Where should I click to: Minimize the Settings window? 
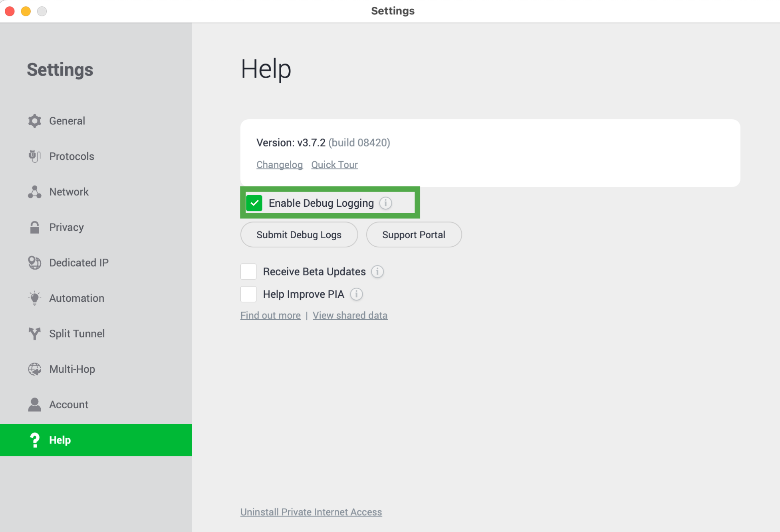[26, 11]
